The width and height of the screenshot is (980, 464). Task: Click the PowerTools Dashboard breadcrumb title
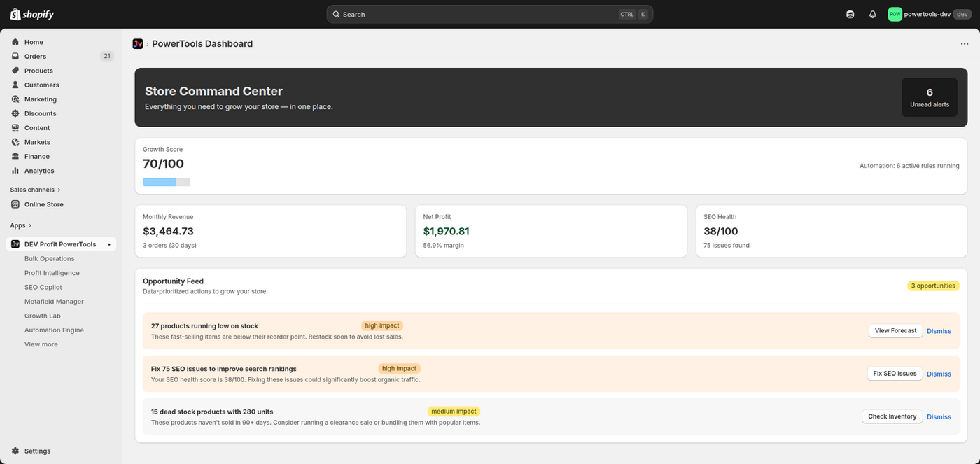coord(202,43)
